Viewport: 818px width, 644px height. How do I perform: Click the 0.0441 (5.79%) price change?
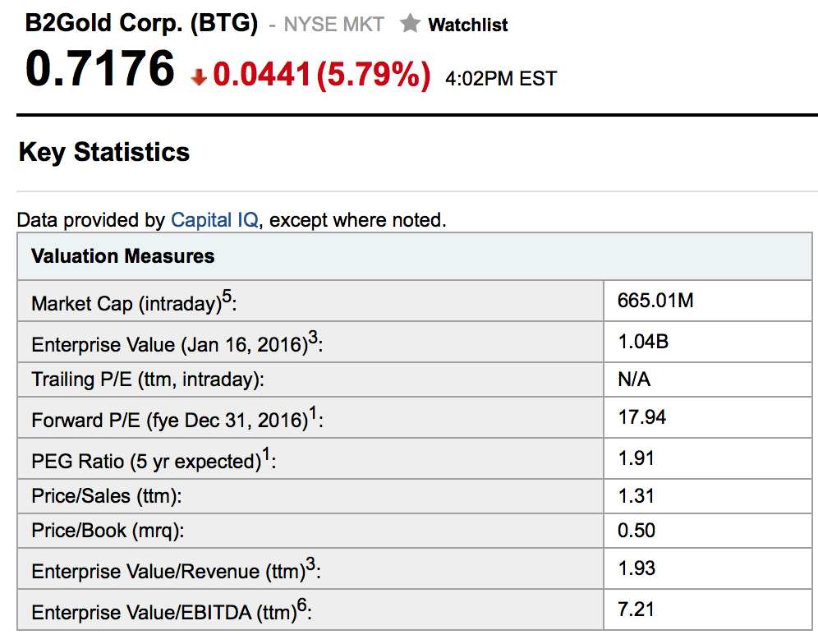coord(321,75)
